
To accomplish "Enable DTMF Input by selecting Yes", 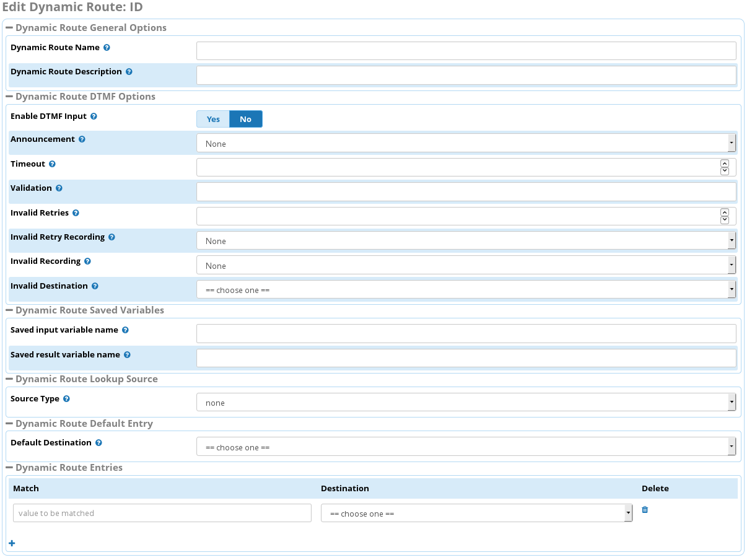I will (x=213, y=119).
